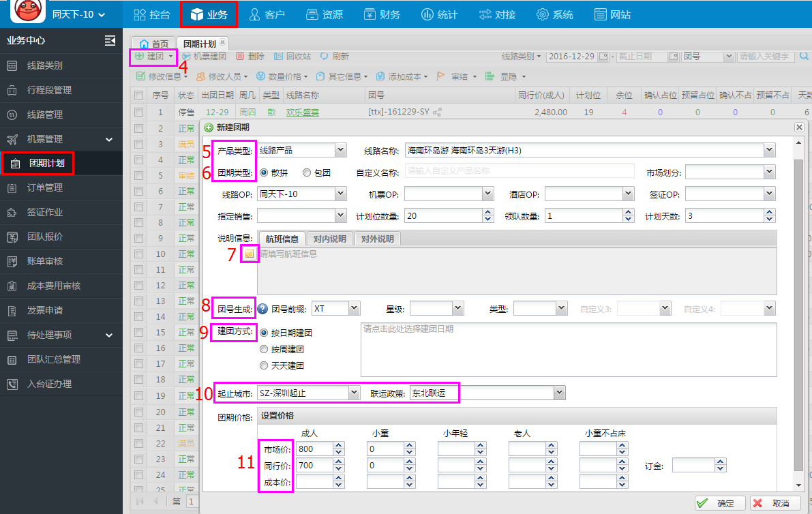Open the 统计 top menu
The height and width of the screenshot is (514, 812).
(x=440, y=14)
